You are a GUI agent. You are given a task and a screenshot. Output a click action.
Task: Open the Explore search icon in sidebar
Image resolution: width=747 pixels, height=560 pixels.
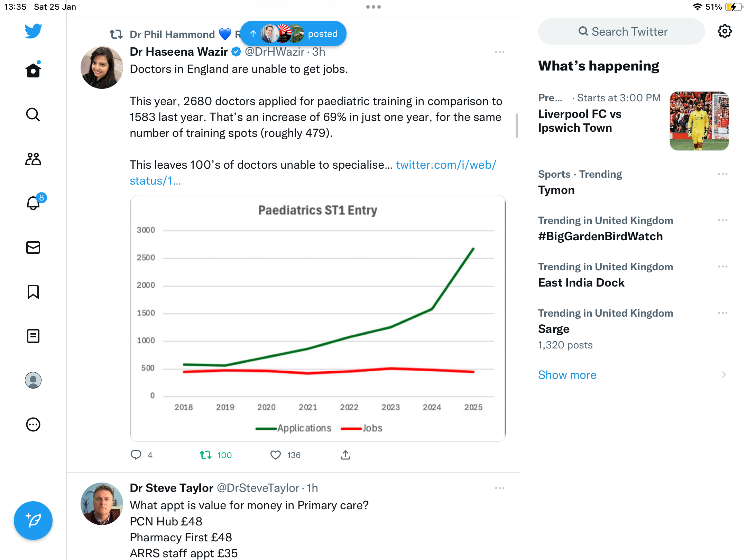tap(33, 114)
